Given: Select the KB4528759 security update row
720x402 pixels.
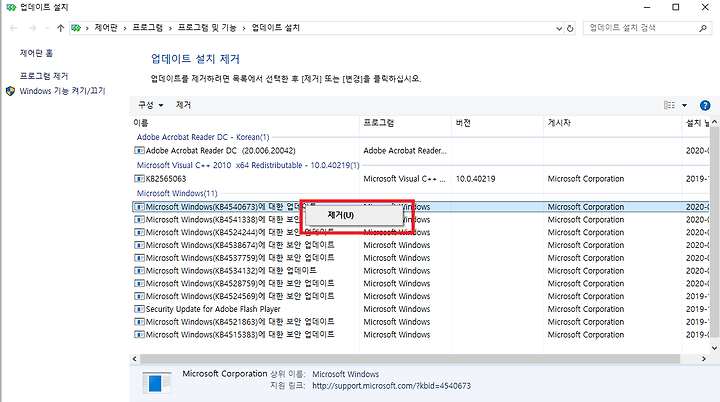Looking at the screenshot, I should click(420, 283).
